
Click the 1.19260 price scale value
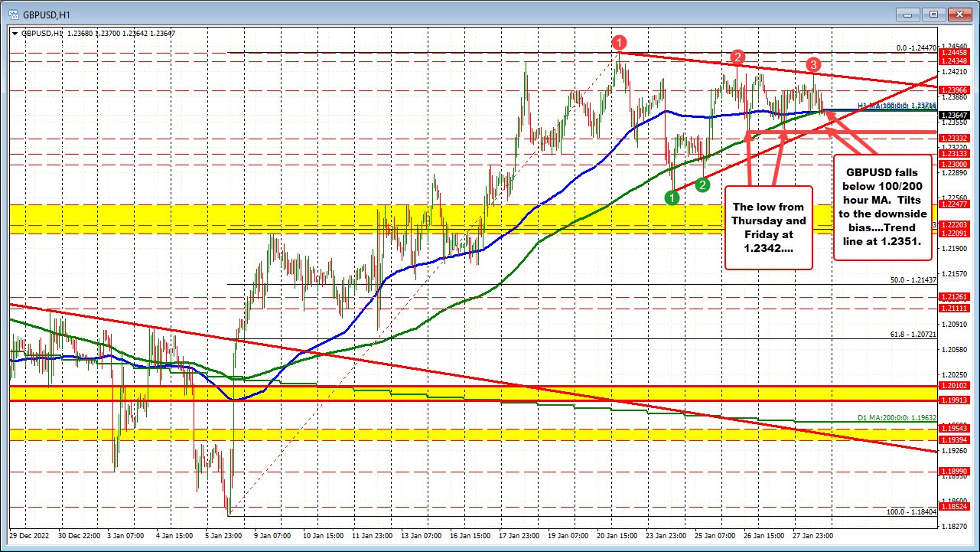(x=956, y=451)
